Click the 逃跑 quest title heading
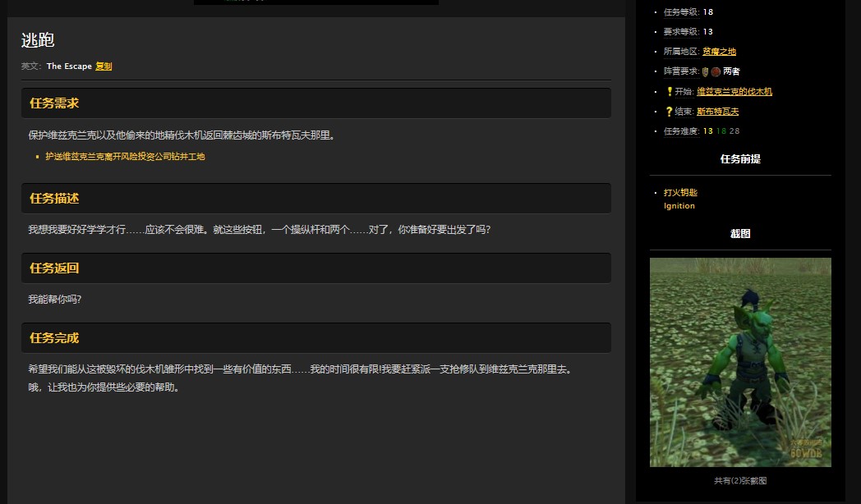The width and height of the screenshot is (861, 504). (x=38, y=40)
